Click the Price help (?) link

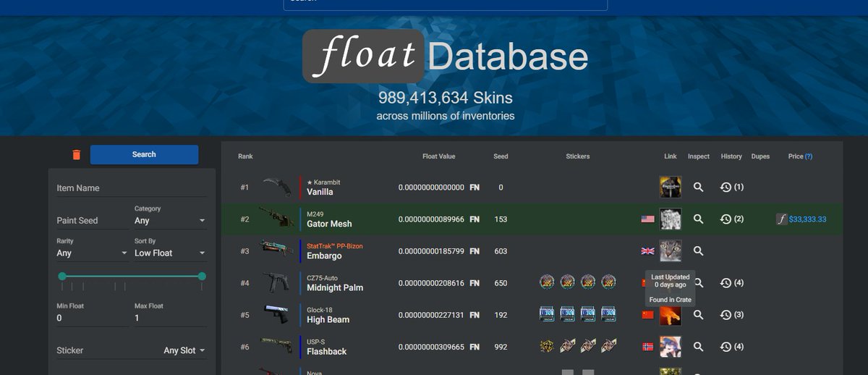[809, 156]
